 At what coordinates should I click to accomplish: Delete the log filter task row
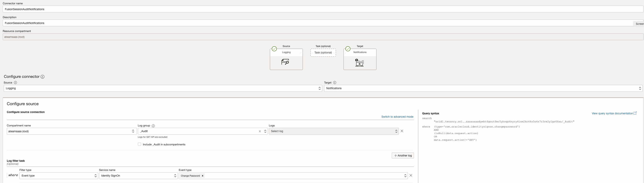pyautogui.click(x=410, y=176)
